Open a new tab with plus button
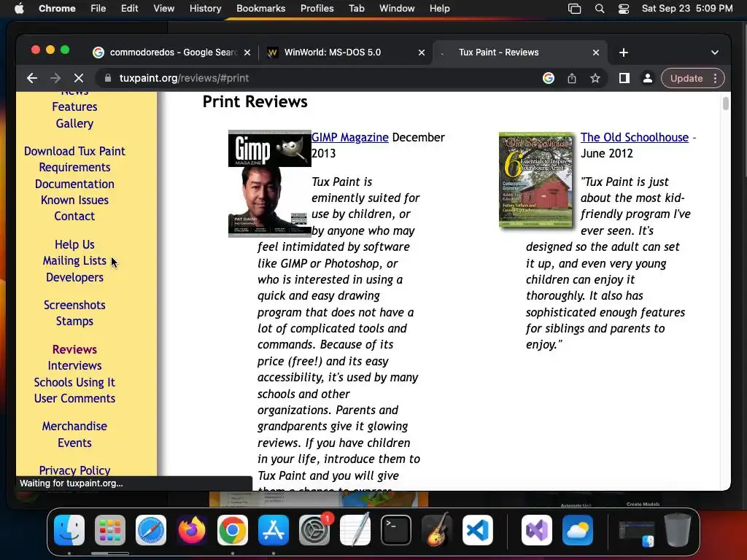The image size is (747, 560). point(624,52)
